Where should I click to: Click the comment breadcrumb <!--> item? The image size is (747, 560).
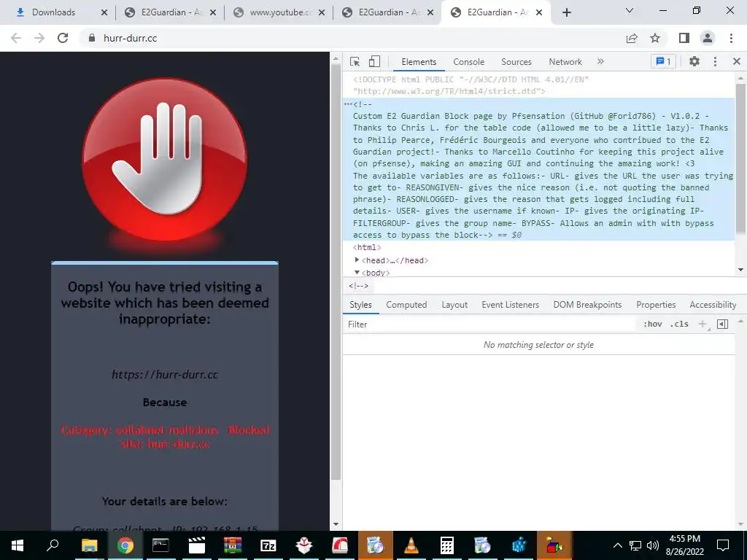[x=358, y=286]
